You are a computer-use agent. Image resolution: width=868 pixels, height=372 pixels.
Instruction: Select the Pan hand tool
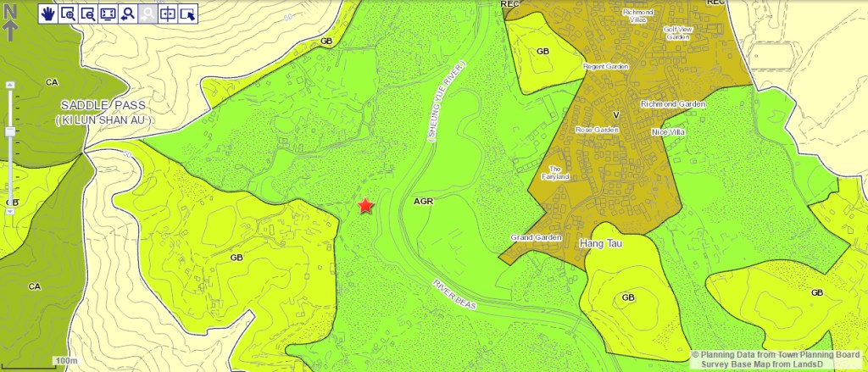48,14
